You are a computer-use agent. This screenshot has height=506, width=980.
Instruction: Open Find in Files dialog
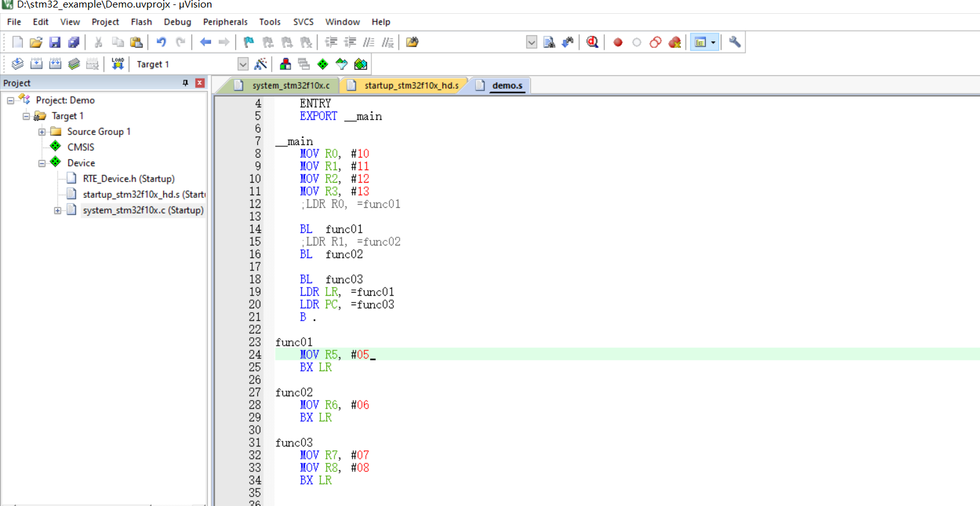[x=412, y=42]
